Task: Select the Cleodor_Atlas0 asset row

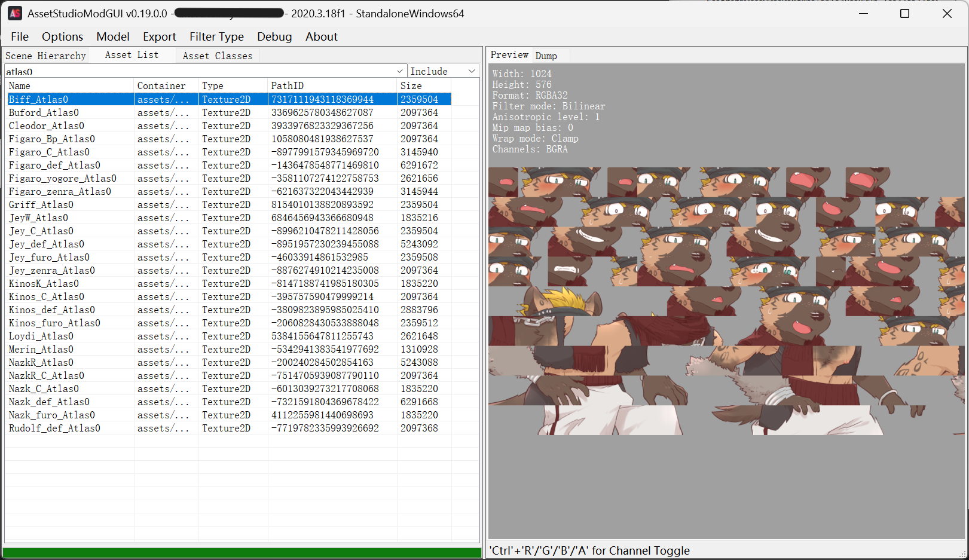Action: coord(229,126)
